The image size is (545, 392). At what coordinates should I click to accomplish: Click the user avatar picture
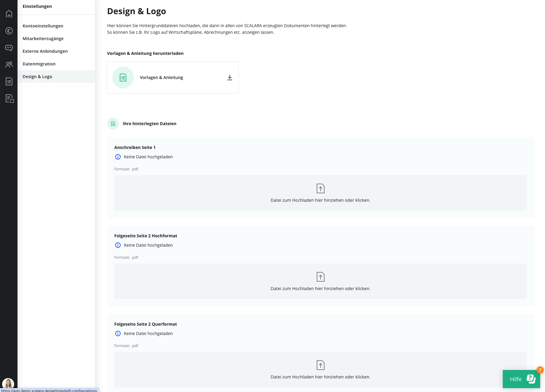click(x=8, y=384)
